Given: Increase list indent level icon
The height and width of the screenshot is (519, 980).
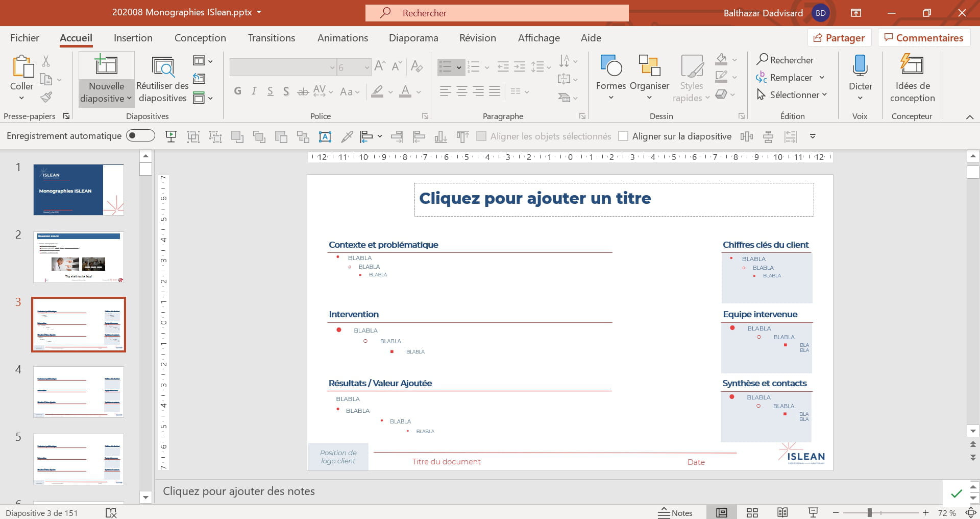Looking at the screenshot, I should tap(520, 66).
